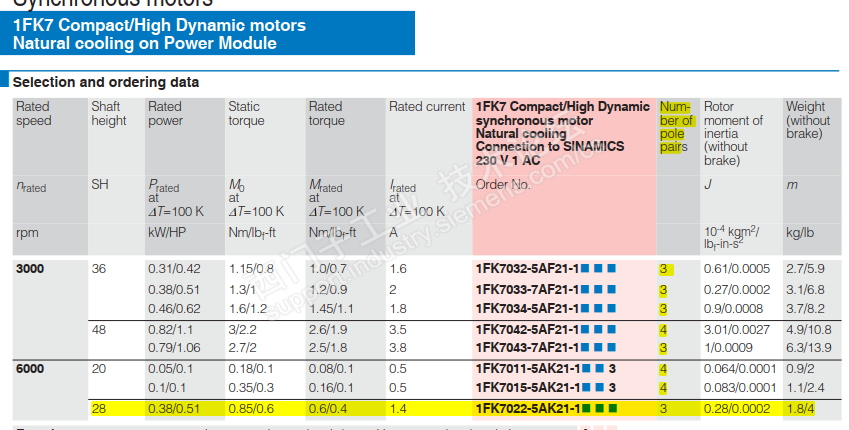Click the "kg/lb" unit label

800,233
